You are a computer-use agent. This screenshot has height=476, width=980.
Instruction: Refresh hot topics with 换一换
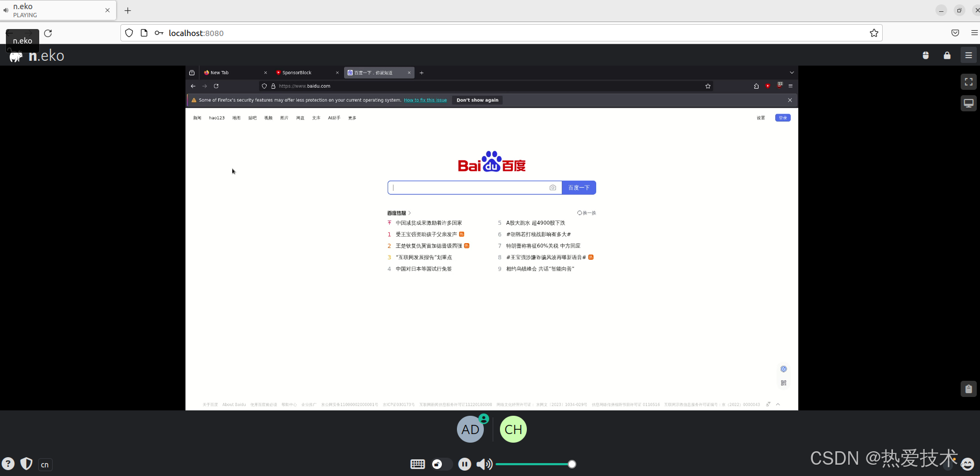pos(586,213)
